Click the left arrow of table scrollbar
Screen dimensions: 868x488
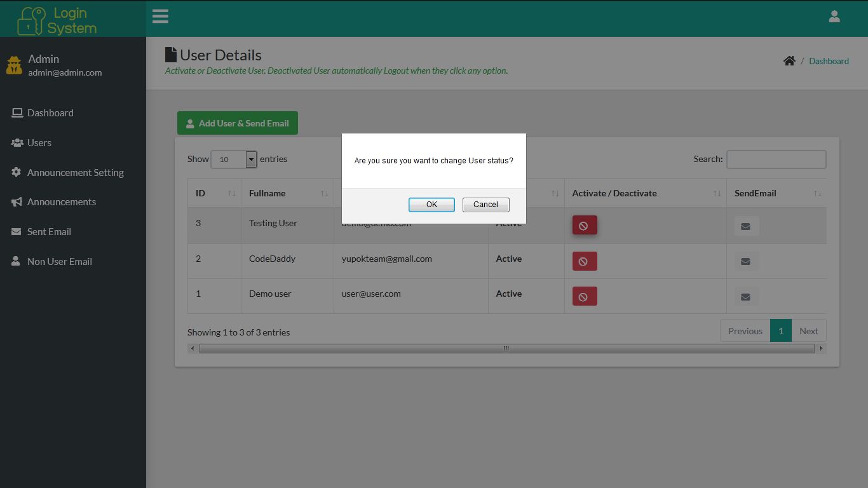193,348
